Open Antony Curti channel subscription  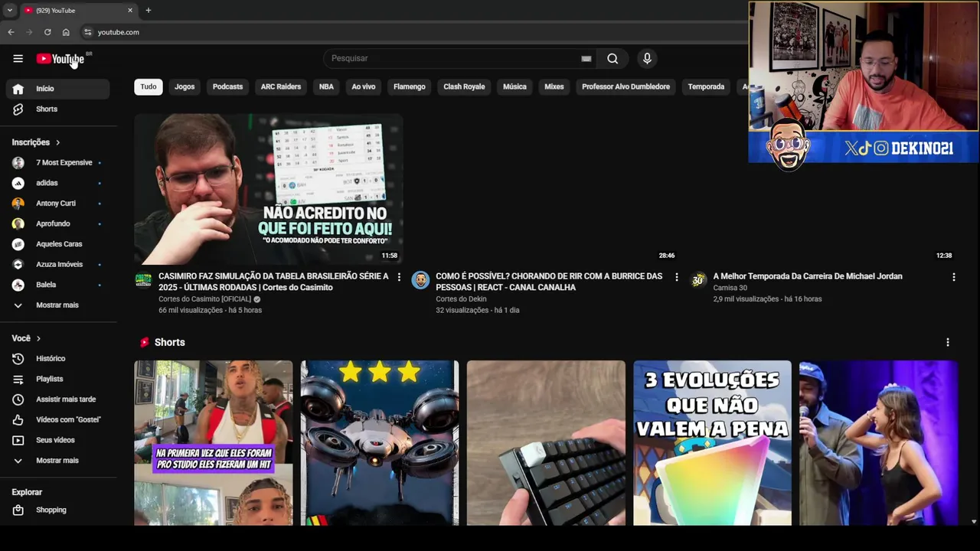click(x=57, y=204)
